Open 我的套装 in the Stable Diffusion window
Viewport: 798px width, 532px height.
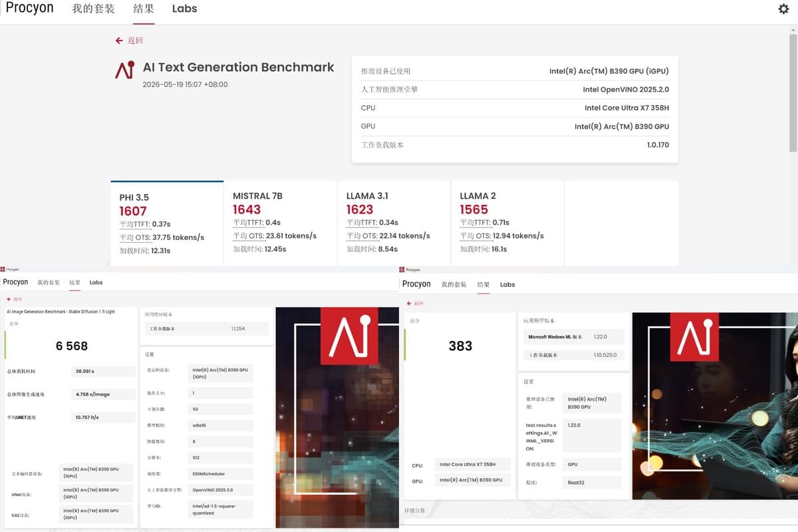[49, 283]
